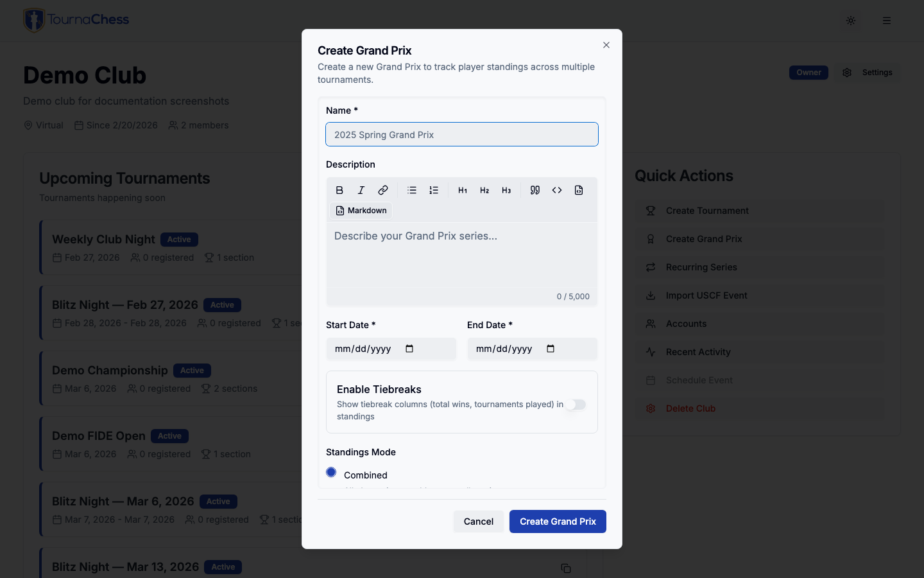The width and height of the screenshot is (924, 578).
Task: Select the Combined standings mode radio
Action: tap(331, 473)
